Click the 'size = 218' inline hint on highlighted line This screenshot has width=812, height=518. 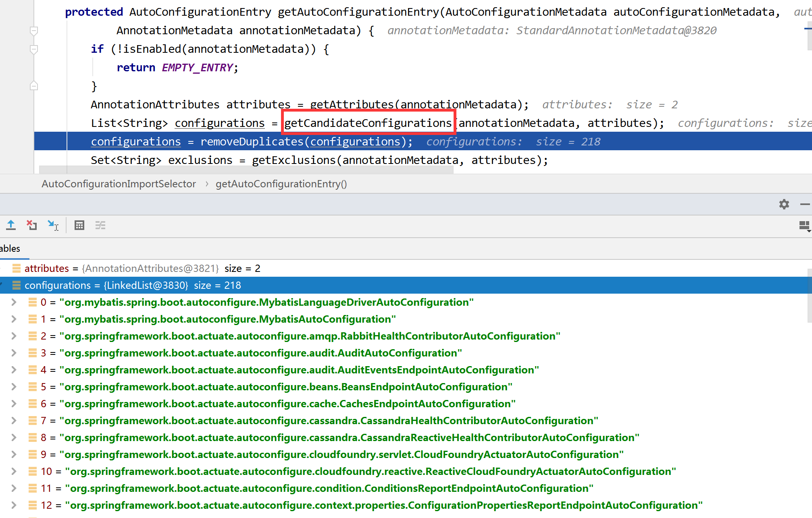[x=568, y=142]
